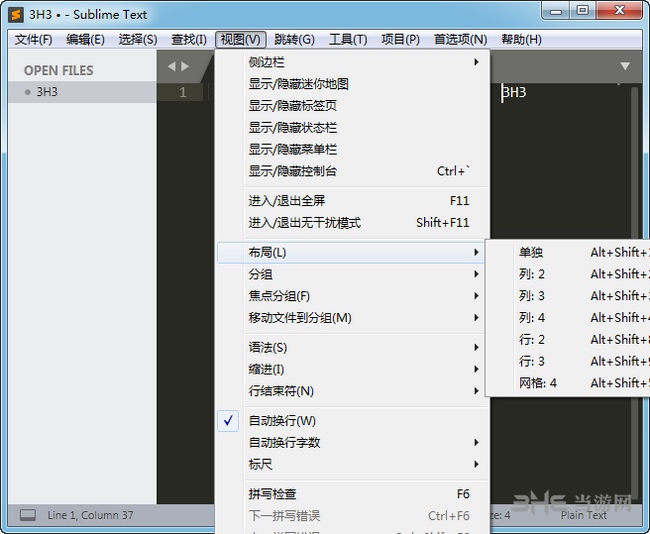The height and width of the screenshot is (534, 650).
Task: Minimize the Sublime Text window
Action: pos(556,11)
